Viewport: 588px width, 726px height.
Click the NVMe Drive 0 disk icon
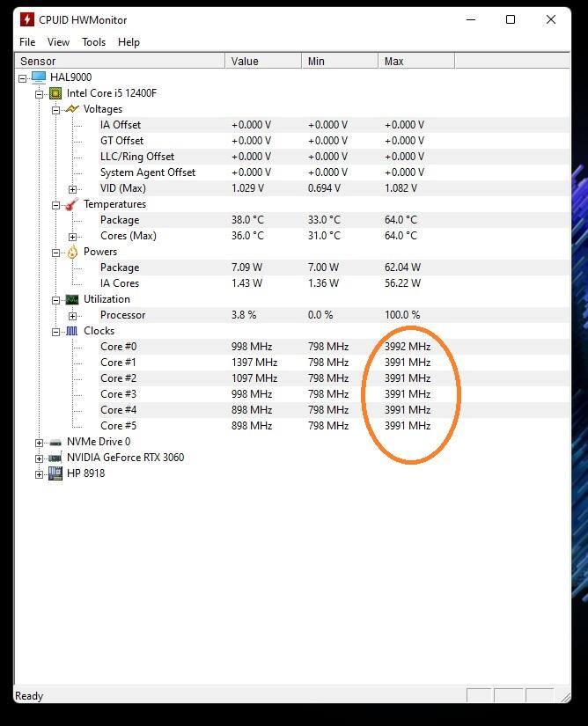coord(55,442)
